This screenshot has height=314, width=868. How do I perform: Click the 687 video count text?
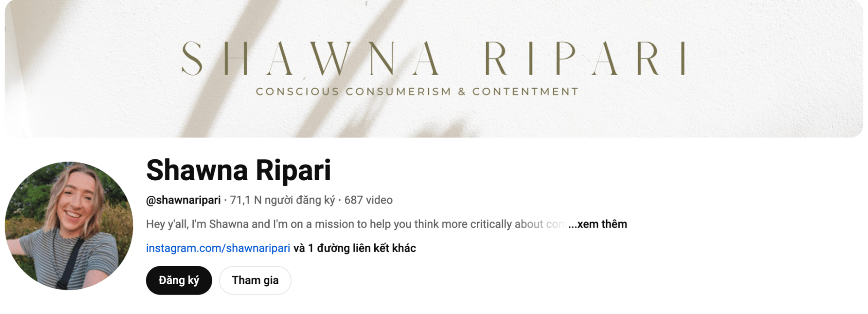(x=368, y=200)
